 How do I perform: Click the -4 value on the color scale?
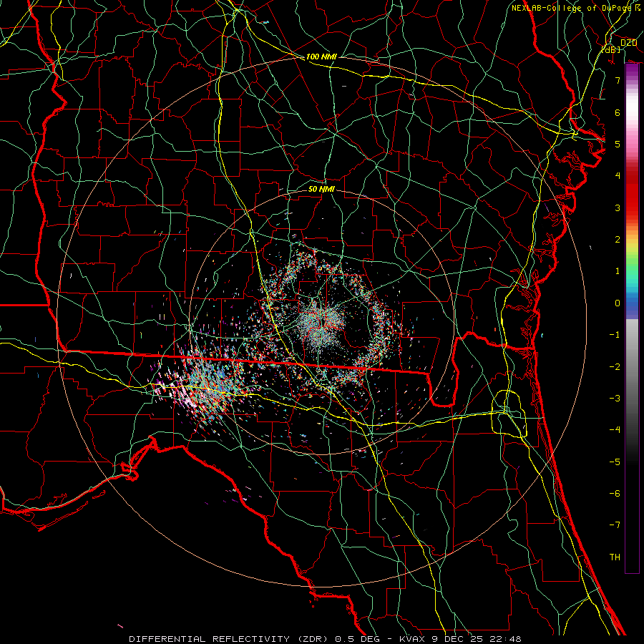click(615, 430)
